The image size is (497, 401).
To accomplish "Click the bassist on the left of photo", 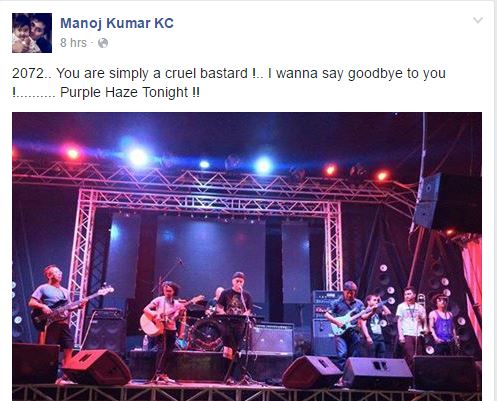I will [x=52, y=308].
